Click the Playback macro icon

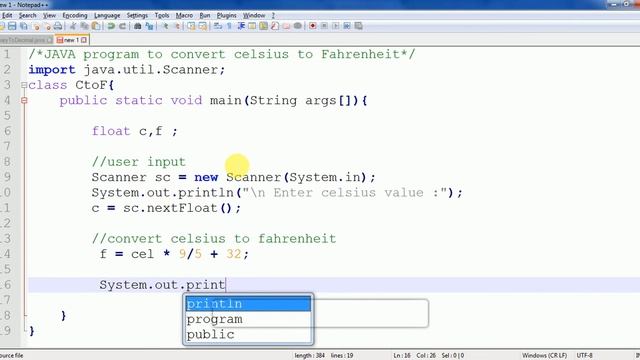pos(336,26)
